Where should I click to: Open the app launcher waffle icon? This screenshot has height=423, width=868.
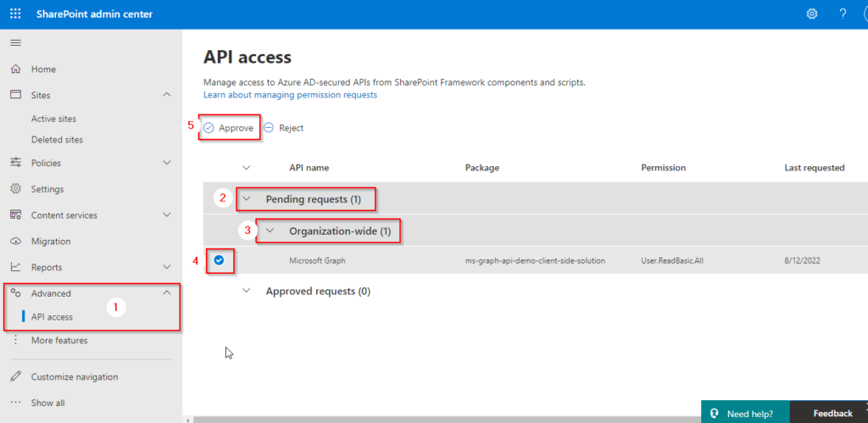15,14
